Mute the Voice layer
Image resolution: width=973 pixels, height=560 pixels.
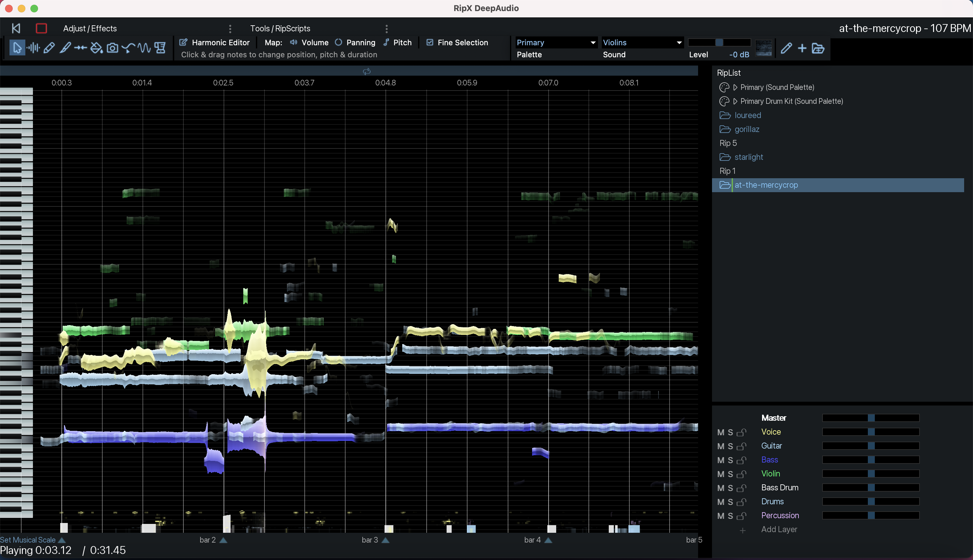coord(721,432)
